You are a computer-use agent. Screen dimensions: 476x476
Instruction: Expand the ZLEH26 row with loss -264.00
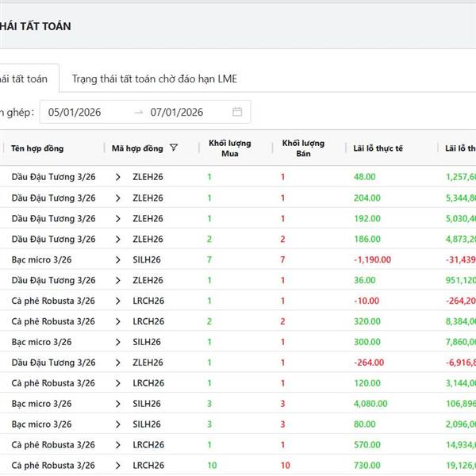pos(118,363)
